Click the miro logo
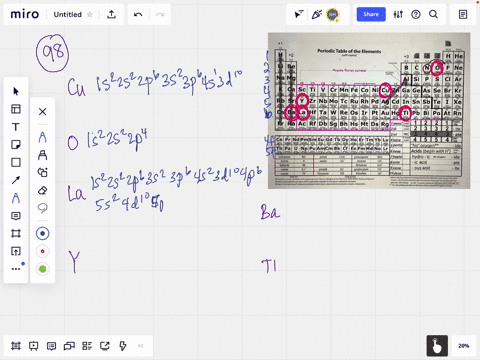The width and height of the screenshot is (480, 360). [x=25, y=14]
